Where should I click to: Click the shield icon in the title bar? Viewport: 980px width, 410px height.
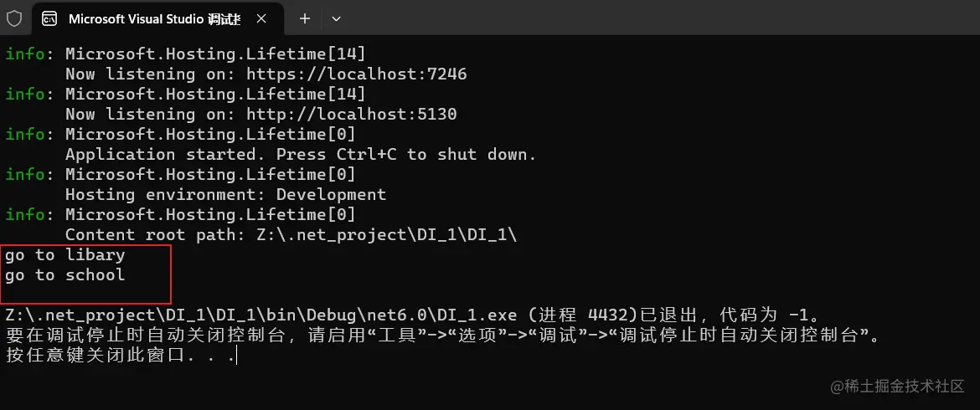[13, 18]
